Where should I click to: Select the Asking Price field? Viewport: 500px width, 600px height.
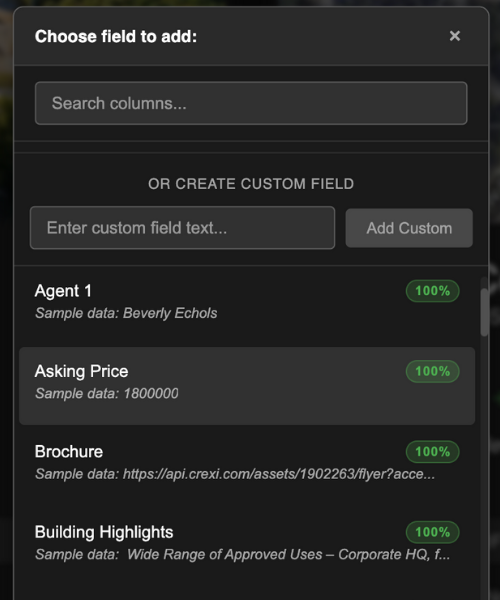point(247,386)
